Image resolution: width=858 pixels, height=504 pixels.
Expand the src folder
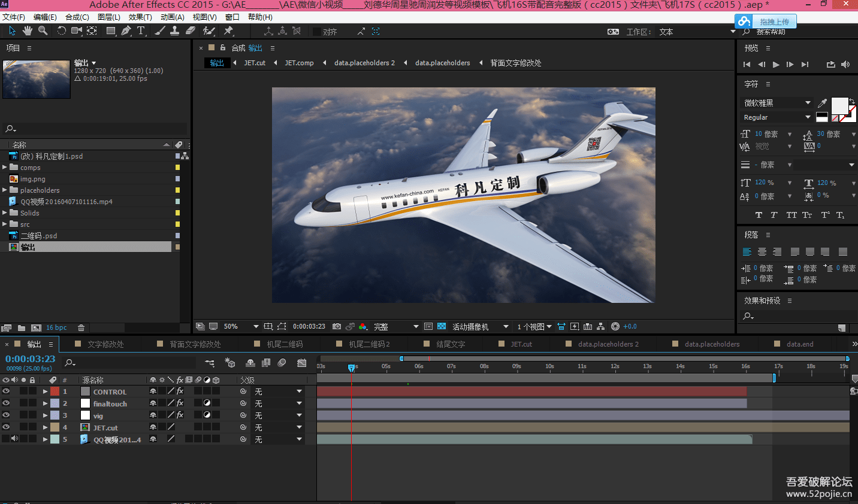[x=5, y=224]
